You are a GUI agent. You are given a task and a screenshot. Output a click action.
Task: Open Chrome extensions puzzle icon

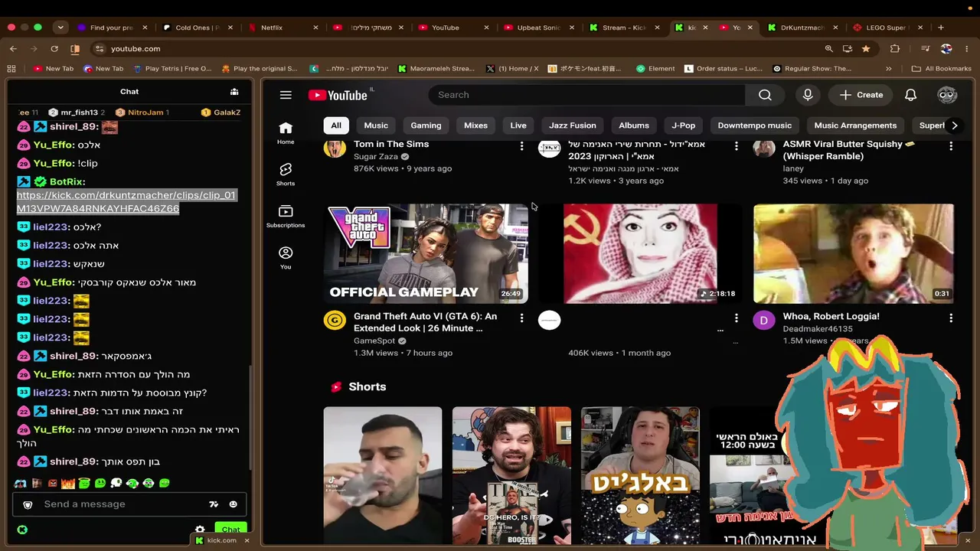895,49
